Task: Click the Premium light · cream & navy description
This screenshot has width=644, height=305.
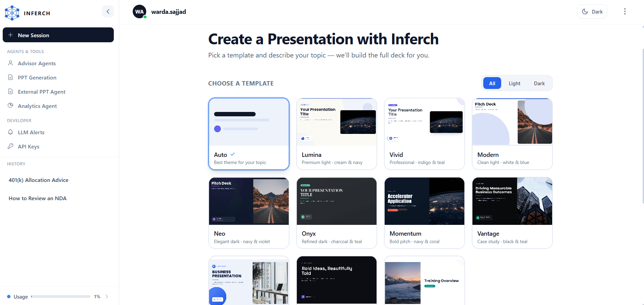Action: (x=332, y=163)
